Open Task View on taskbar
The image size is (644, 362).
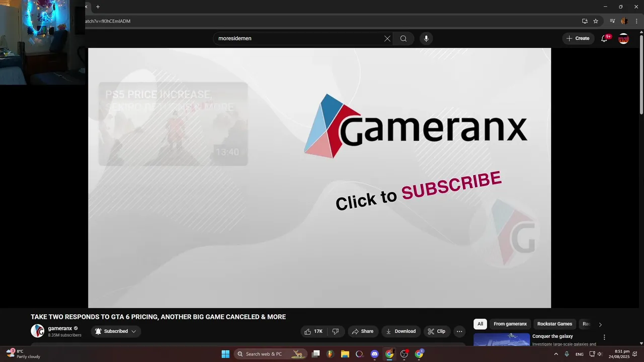coord(315,354)
